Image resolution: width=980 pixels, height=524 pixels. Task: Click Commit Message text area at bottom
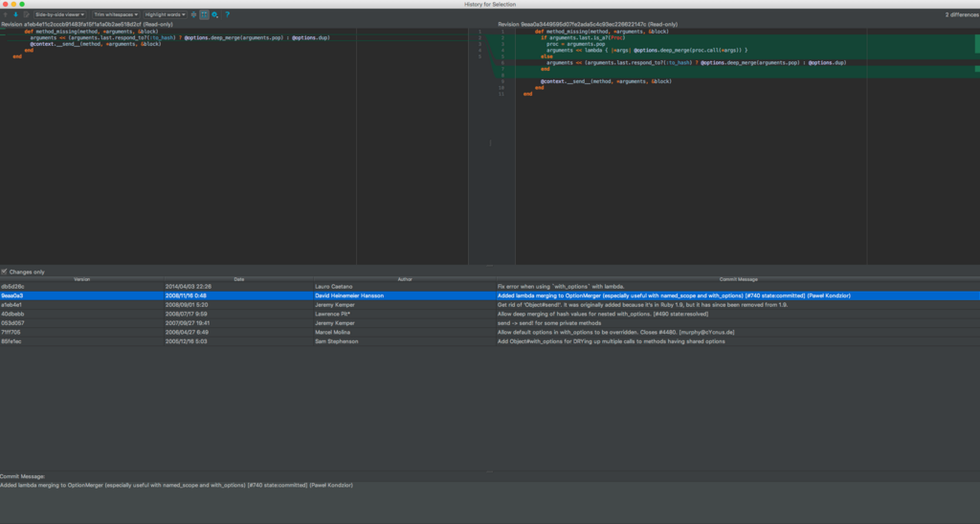click(x=490, y=500)
